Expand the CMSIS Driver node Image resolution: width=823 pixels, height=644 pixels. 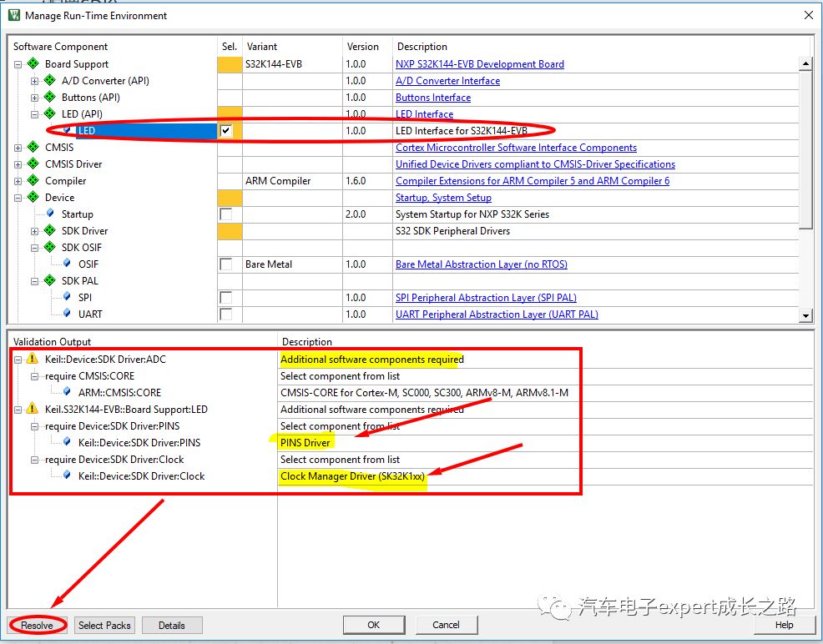point(18,165)
